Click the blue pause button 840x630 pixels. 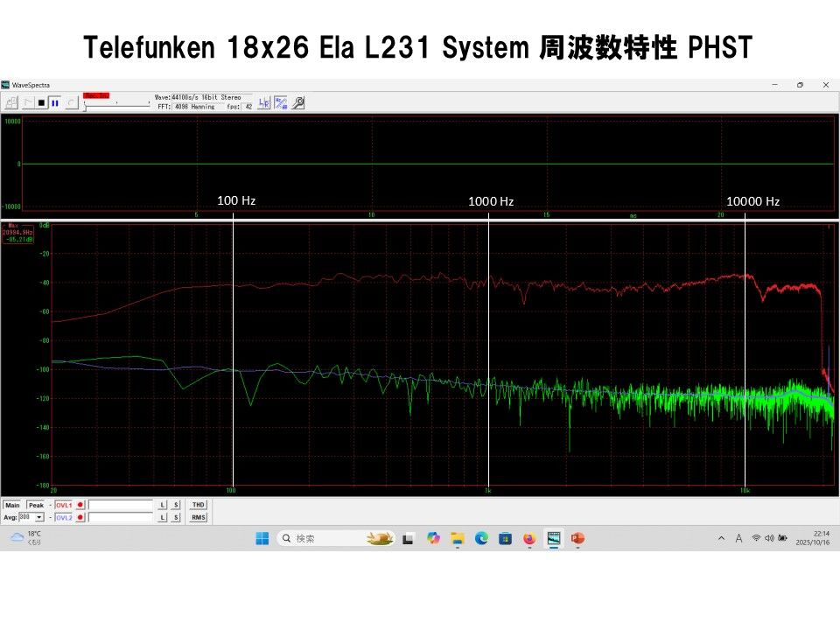pyautogui.click(x=54, y=102)
